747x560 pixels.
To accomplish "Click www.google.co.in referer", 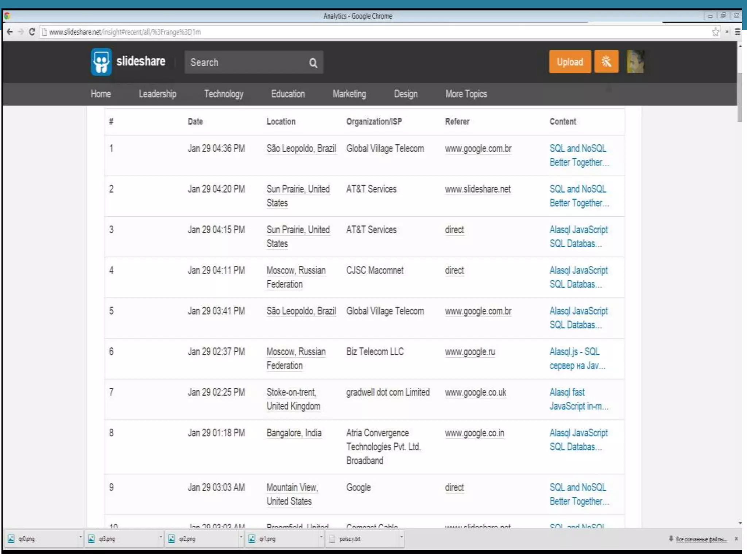I will point(475,433).
